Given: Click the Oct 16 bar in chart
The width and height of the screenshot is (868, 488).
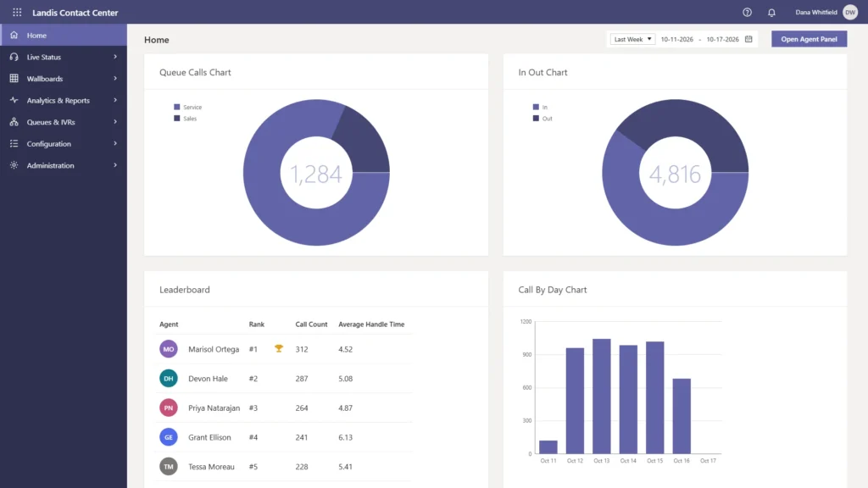Looking at the screenshot, I should click(682, 416).
